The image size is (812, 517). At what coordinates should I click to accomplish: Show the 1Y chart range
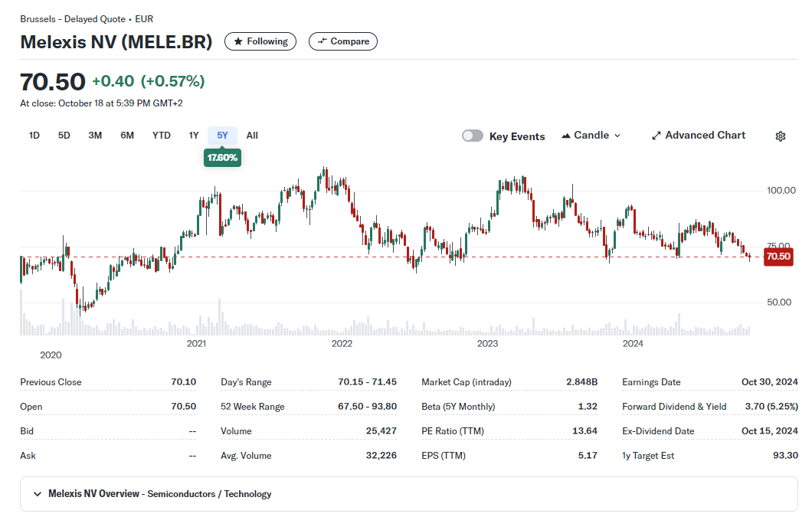tap(194, 136)
